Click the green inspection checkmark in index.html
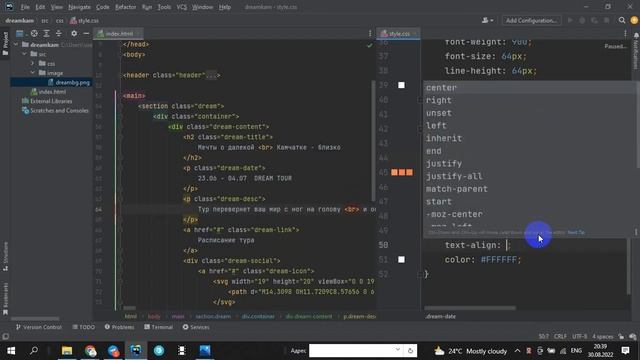The width and height of the screenshot is (640, 360). click(x=369, y=45)
